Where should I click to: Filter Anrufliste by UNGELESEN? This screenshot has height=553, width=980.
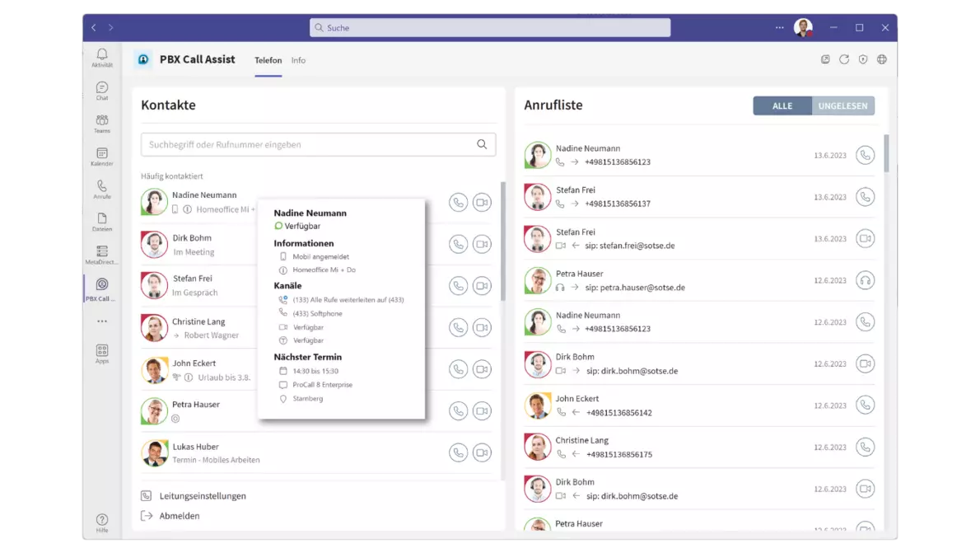pyautogui.click(x=843, y=105)
